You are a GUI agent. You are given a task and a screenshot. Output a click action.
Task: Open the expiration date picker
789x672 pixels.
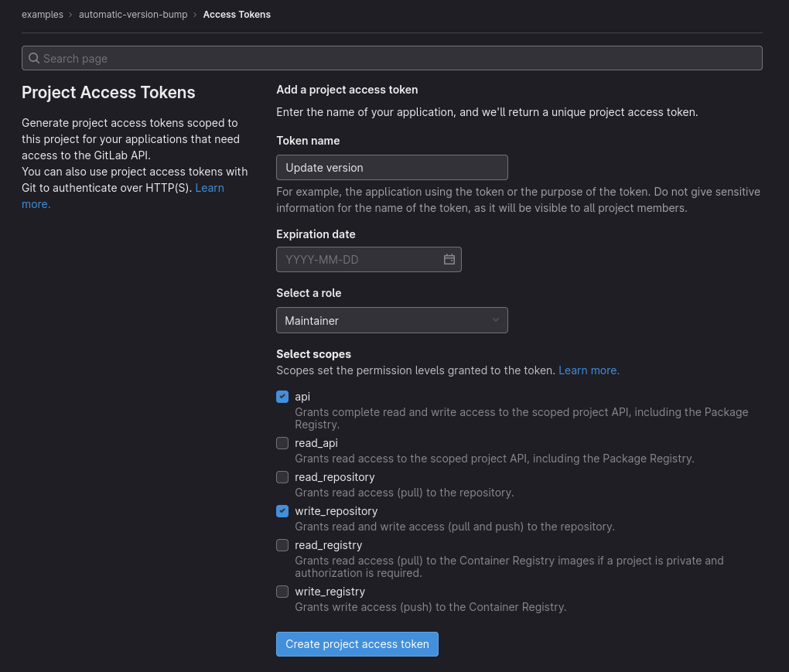[369, 259]
